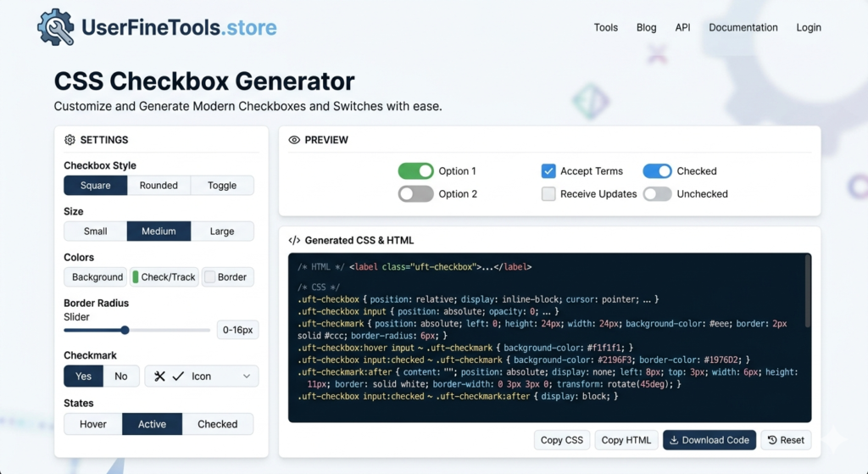Click the tick mark icon in Checkmark selector
The image size is (868, 474).
(178, 376)
